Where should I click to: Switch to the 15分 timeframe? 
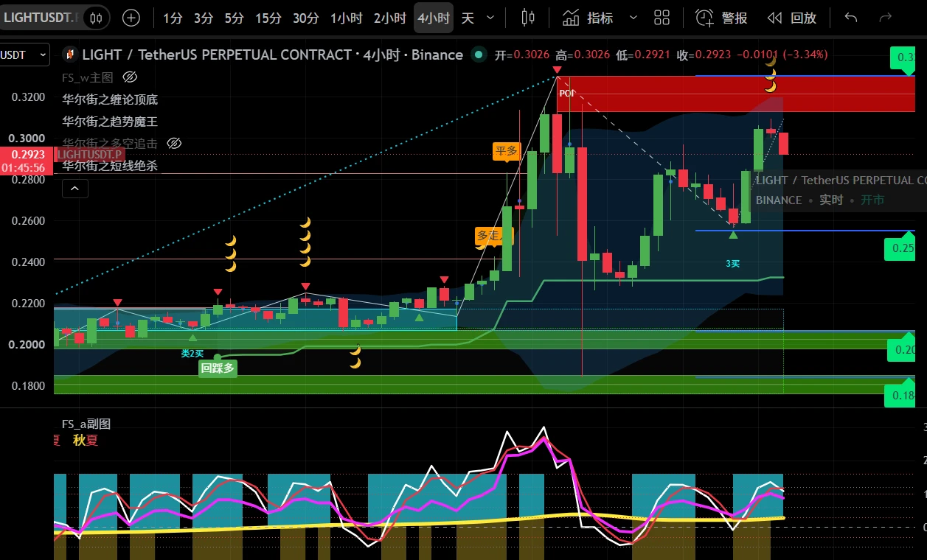268,18
